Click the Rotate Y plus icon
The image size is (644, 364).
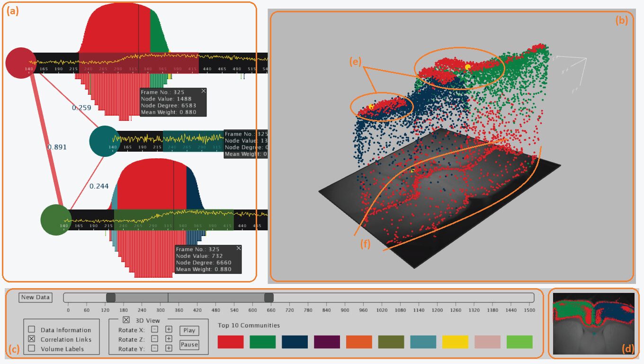pos(169,348)
